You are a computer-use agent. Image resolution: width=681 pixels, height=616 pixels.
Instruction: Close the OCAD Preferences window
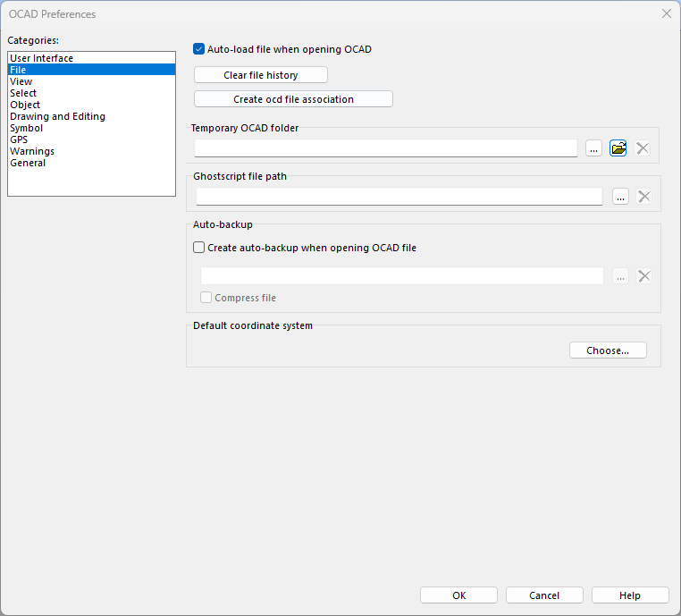(x=666, y=14)
